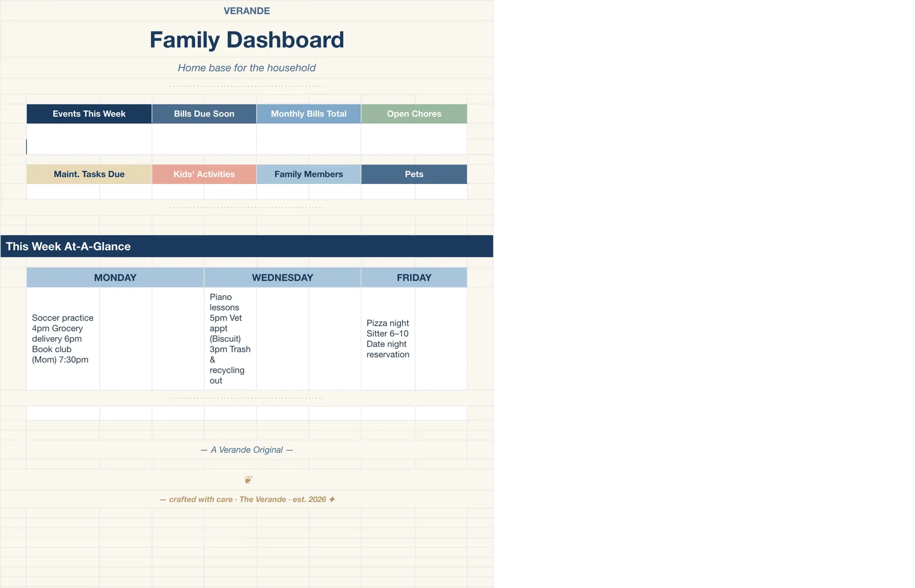Image resolution: width=915 pixels, height=588 pixels.
Task: Click the WEDNESDAY column header
Action: (283, 278)
